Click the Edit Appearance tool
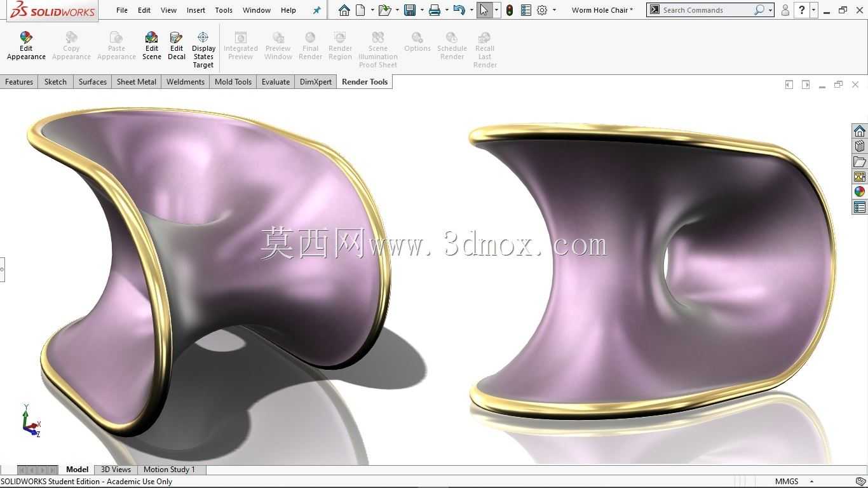This screenshot has width=868, height=488. click(26, 46)
